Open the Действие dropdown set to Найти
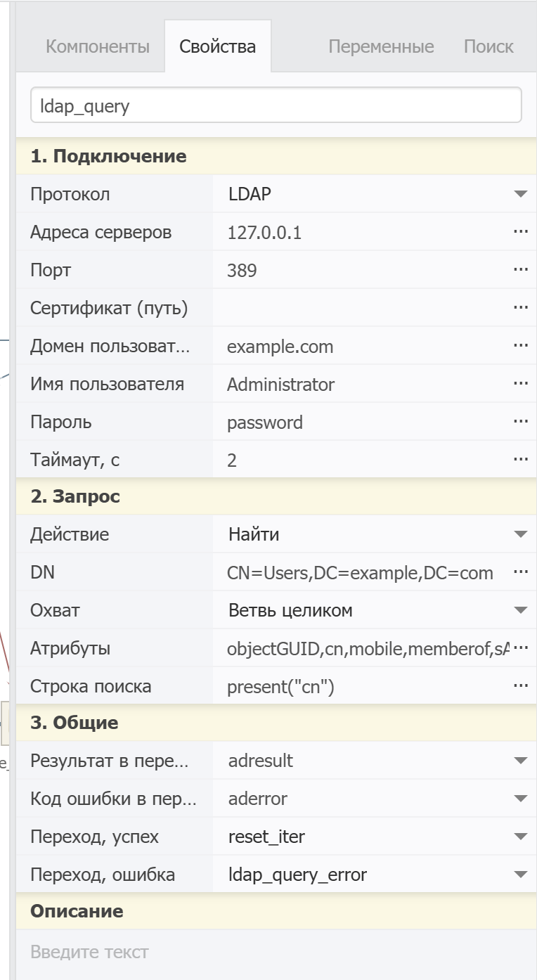Image resolution: width=537 pixels, height=980 pixels. click(x=520, y=534)
